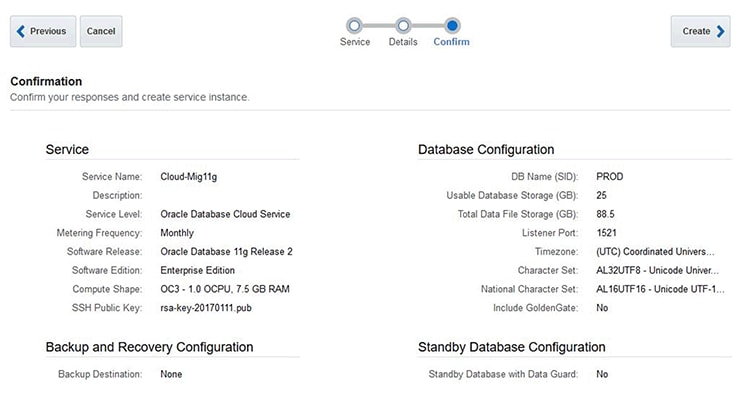Click the Database Configuration section heading
The height and width of the screenshot is (413, 750).
[x=486, y=150]
